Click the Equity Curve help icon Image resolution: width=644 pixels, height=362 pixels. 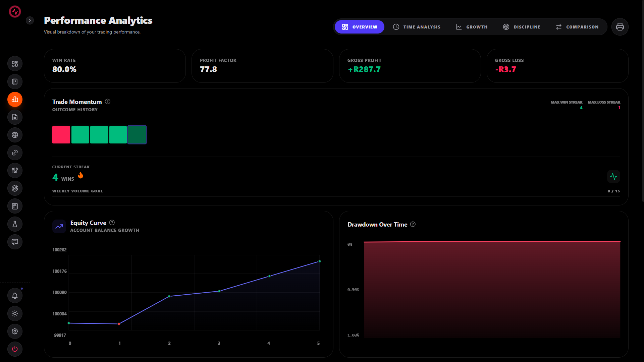click(112, 223)
